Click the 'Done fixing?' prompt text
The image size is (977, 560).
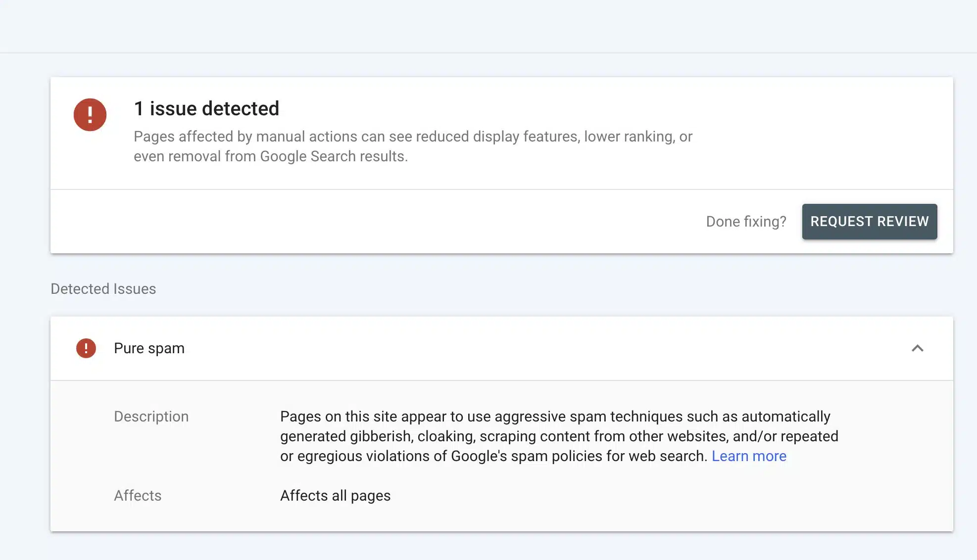click(x=746, y=221)
